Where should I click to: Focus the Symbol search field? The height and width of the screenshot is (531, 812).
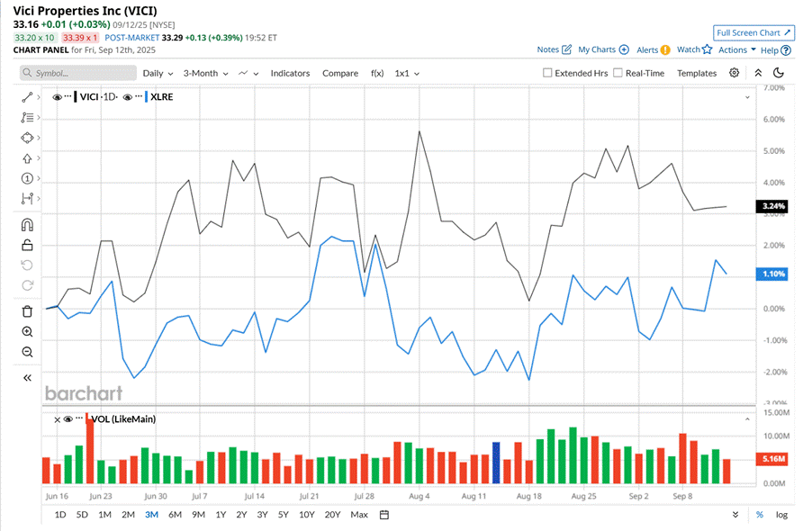pos(78,73)
